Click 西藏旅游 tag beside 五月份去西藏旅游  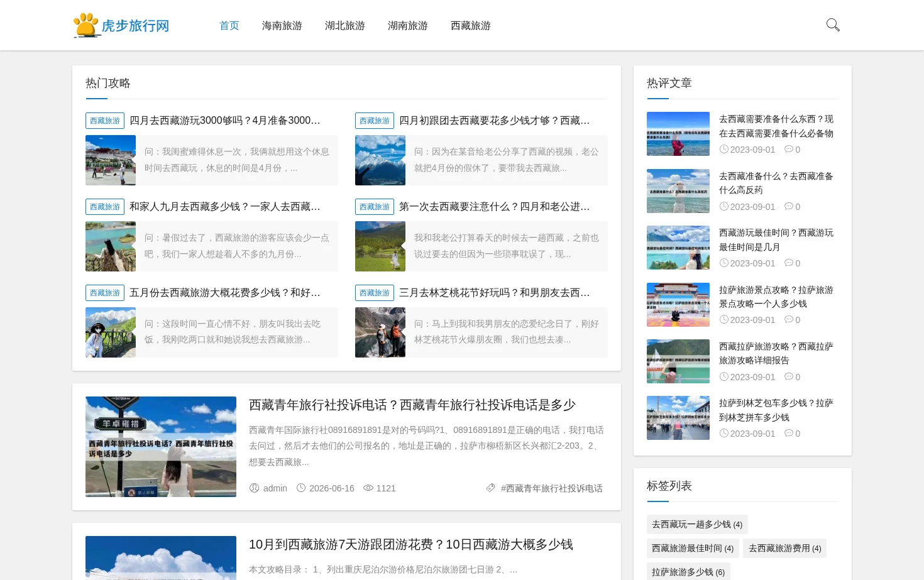105,293
